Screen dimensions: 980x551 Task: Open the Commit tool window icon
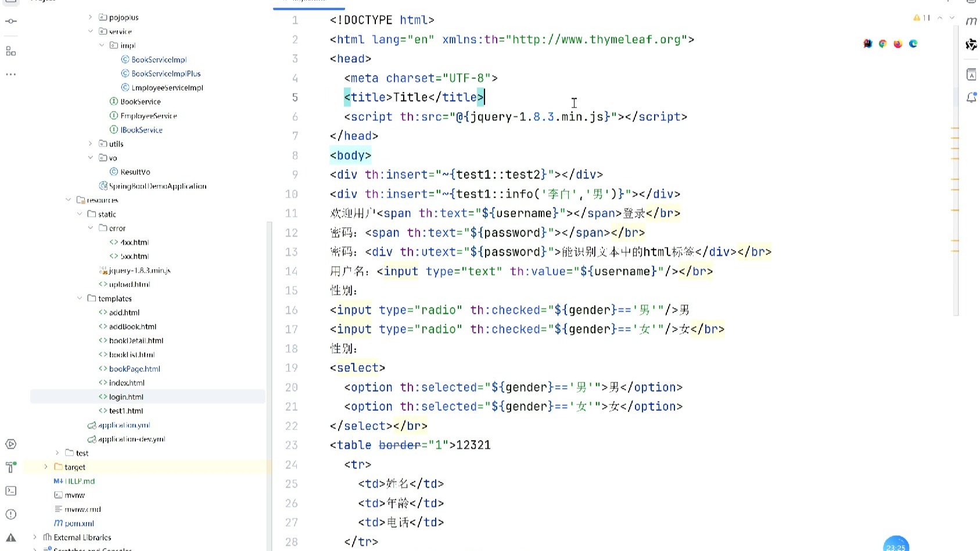[x=11, y=22]
